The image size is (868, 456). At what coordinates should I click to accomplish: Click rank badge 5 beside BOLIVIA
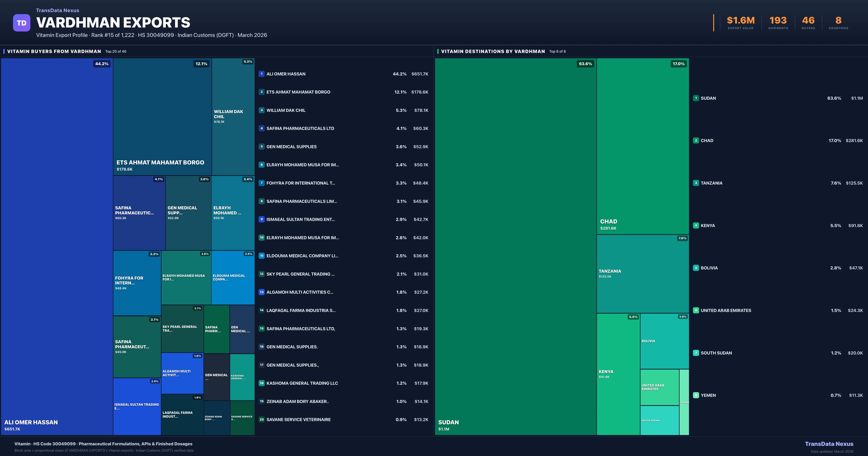point(696,268)
